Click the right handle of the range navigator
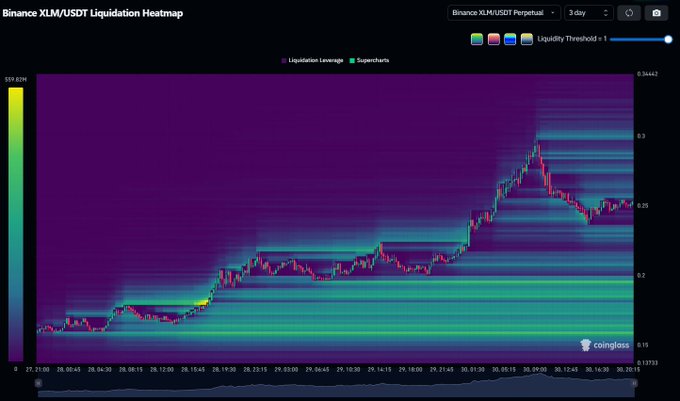The image size is (680, 401). point(634,383)
